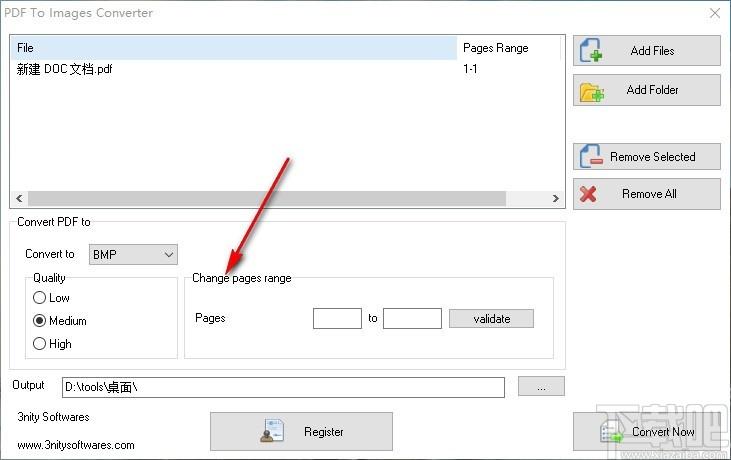Open the Convert to BMP dropdown
The width and height of the screenshot is (731, 460).
[133, 254]
